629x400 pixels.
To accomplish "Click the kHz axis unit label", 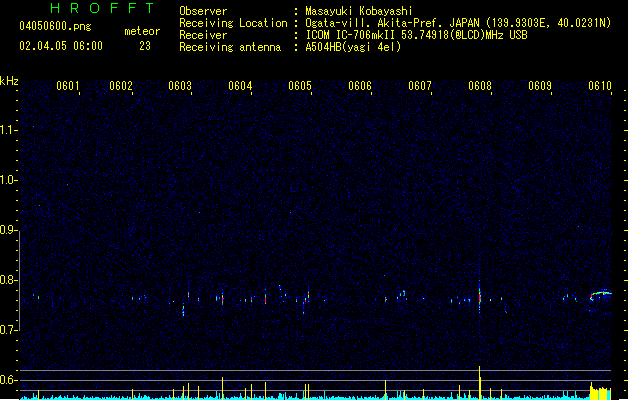I will [9, 81].
